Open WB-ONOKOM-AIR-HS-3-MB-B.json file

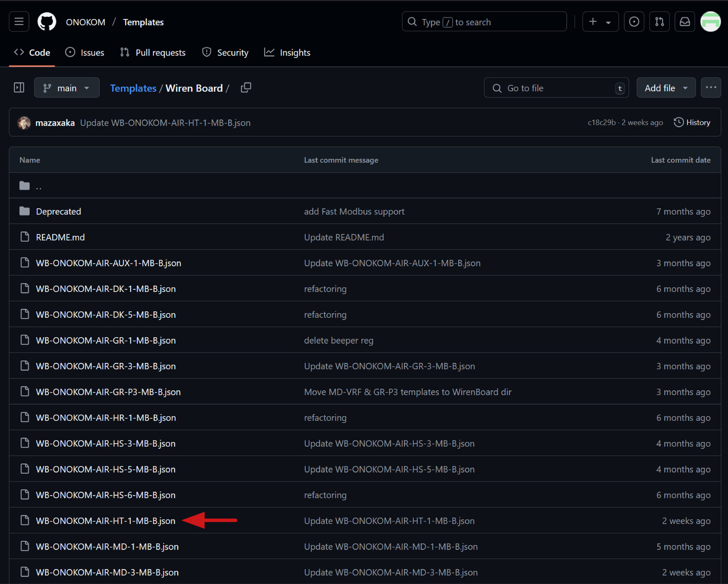pos(106,443)
